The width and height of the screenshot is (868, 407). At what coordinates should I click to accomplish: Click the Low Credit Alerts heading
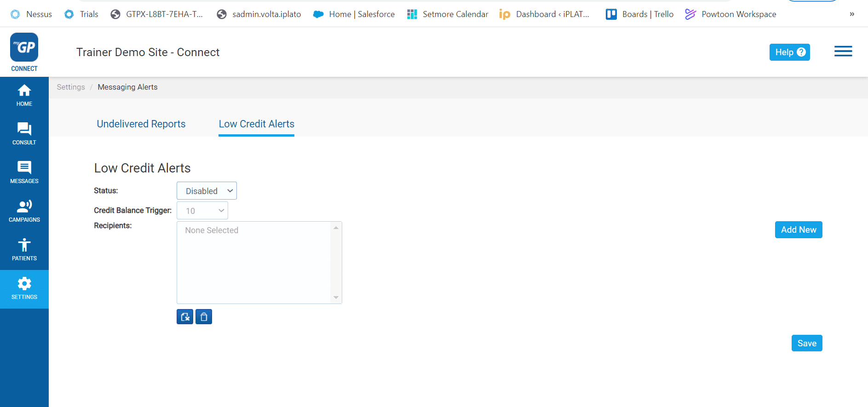(142, 168)
